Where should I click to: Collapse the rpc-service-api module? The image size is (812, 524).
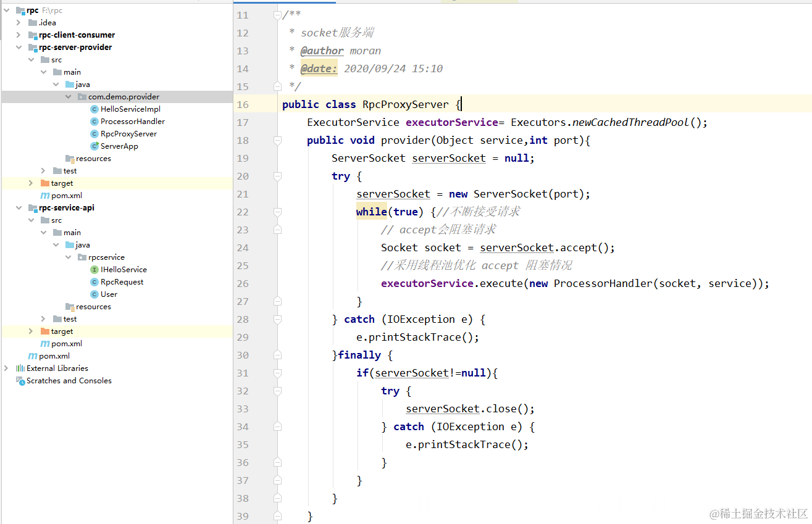tap(19, 208)
